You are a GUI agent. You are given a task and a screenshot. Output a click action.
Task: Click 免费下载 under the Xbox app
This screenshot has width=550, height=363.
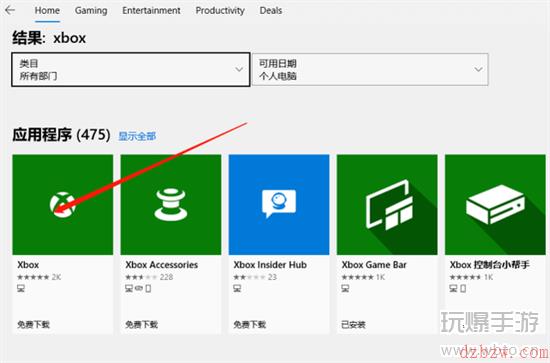point(34,324)
